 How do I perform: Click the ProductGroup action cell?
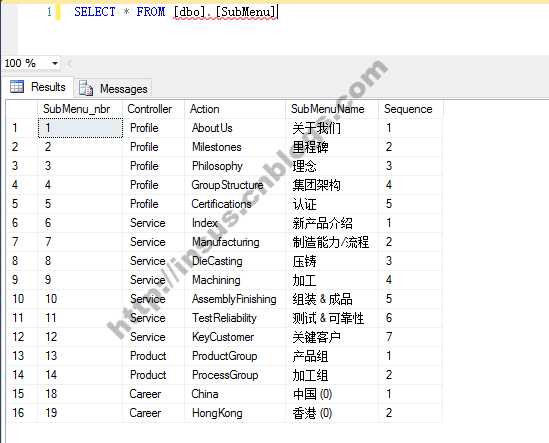click(x=235, y=356)
